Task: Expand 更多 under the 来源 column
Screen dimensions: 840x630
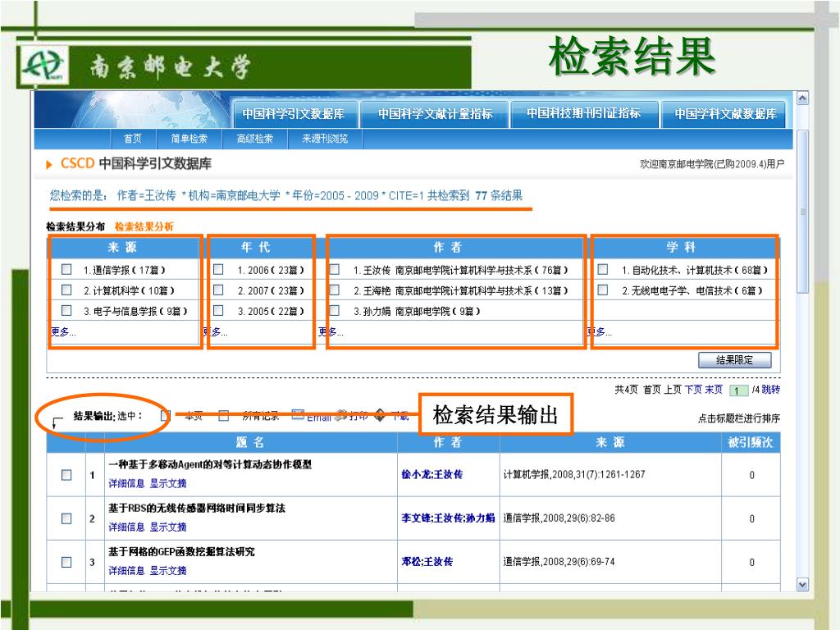Action: [x=64, y=331]
